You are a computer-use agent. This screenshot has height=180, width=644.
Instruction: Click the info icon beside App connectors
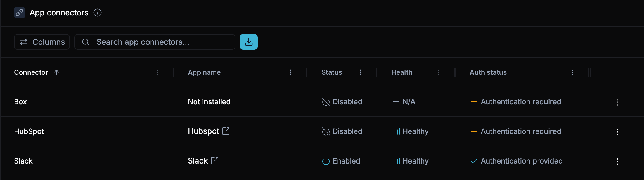(98, 13)
